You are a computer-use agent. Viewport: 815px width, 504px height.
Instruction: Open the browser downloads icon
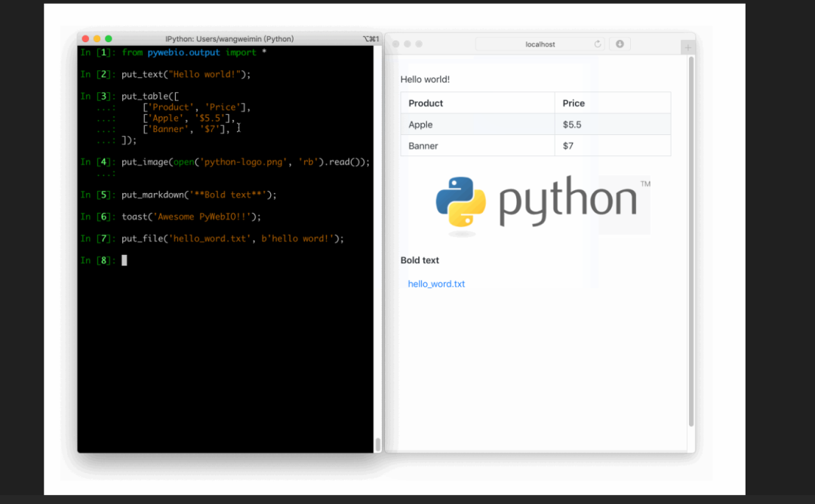pyautogui.click(x=620, y=45)
